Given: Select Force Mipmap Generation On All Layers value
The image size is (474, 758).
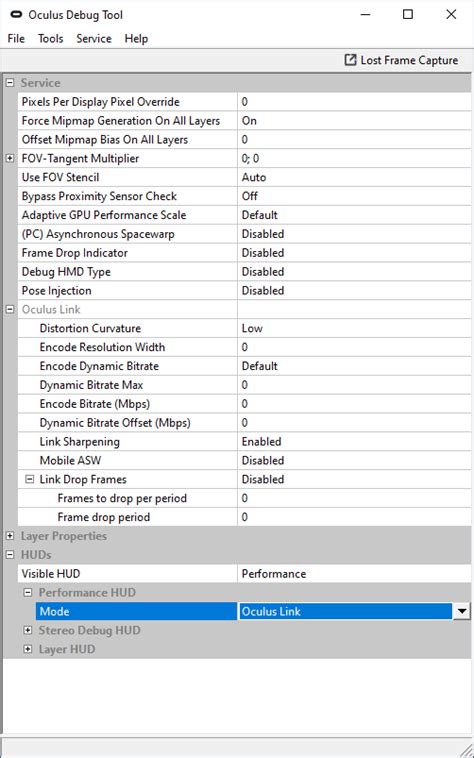Looking at the screenshot, I should [x=354, y=121].
